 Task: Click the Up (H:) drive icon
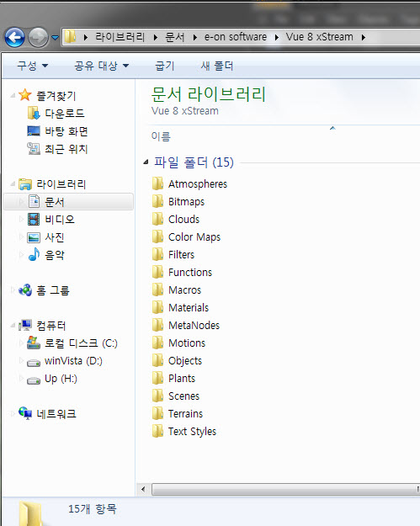pos(34,380)
